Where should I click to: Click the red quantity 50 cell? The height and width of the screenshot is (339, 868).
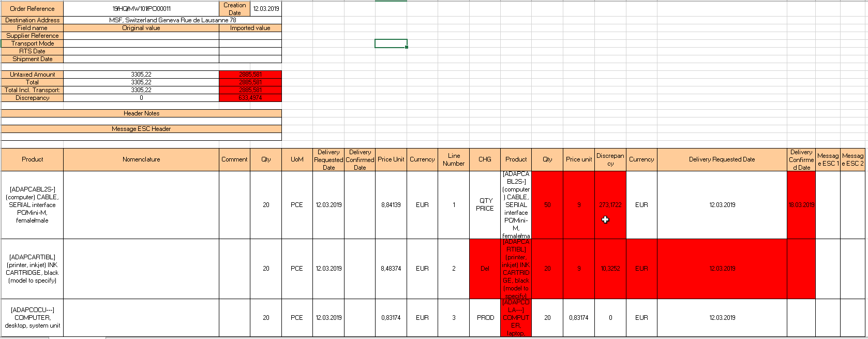[547, 205]
